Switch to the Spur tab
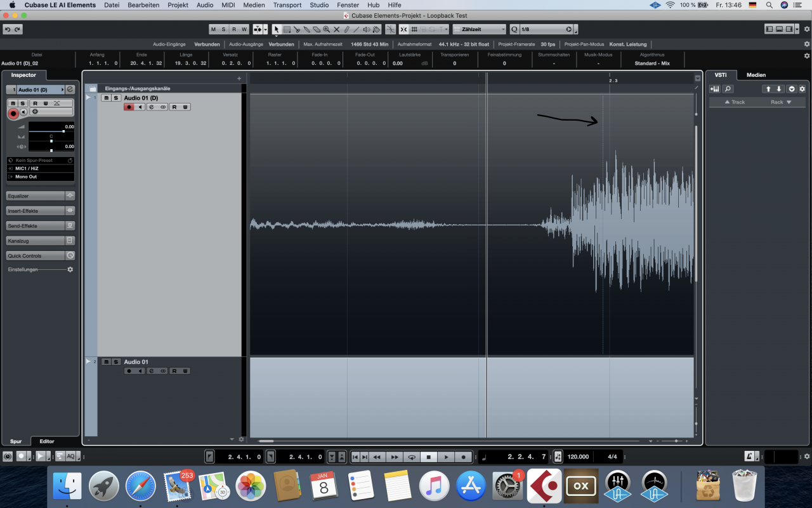Screen dimensions: 812x508 point(16,441)
